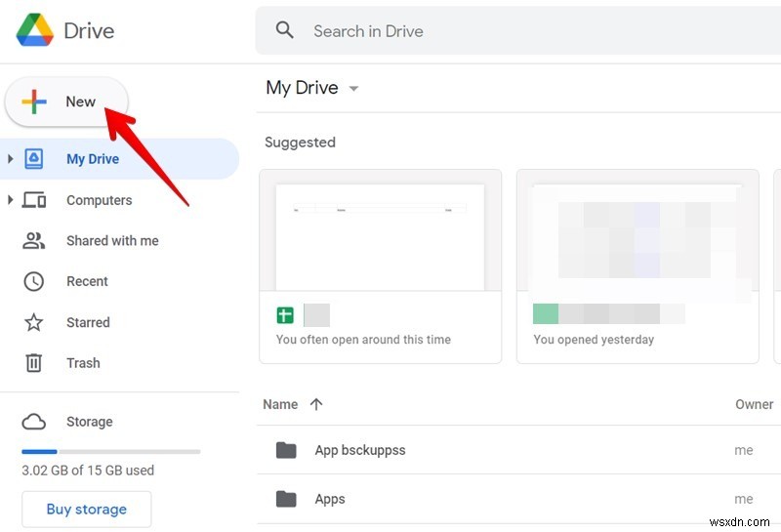Click the green Sheets icon on suggestion card
Screen dimensions: 781x532
click(x=285, y=315)
